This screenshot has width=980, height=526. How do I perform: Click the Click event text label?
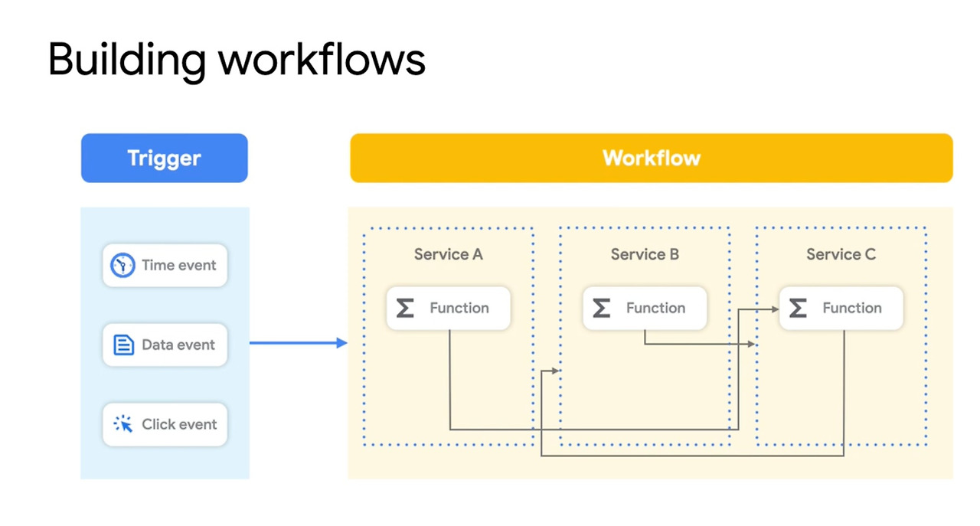[179, 424]
